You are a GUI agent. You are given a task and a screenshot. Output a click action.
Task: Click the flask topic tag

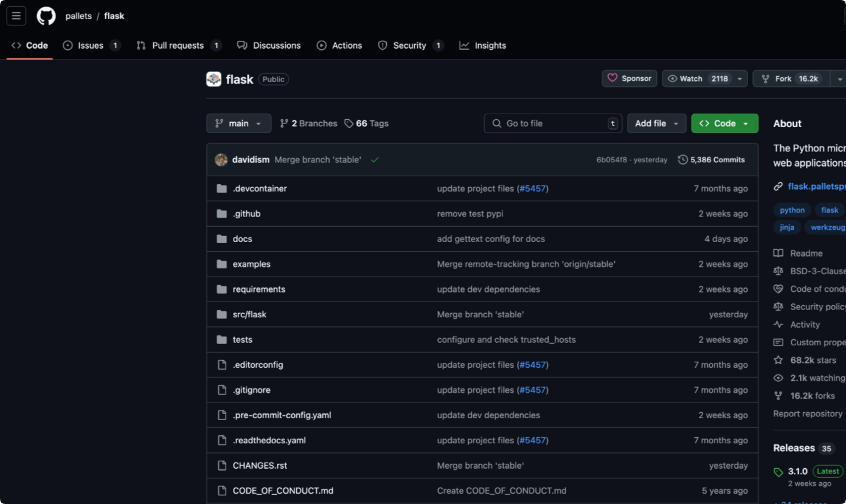(830, 210)
